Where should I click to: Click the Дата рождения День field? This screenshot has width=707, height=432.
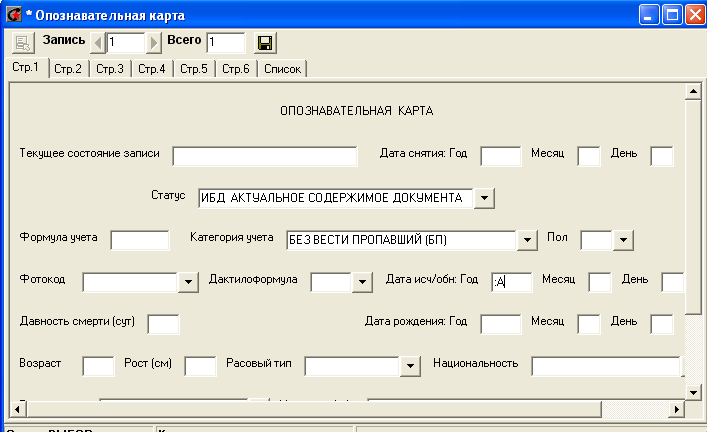point(661,324)
